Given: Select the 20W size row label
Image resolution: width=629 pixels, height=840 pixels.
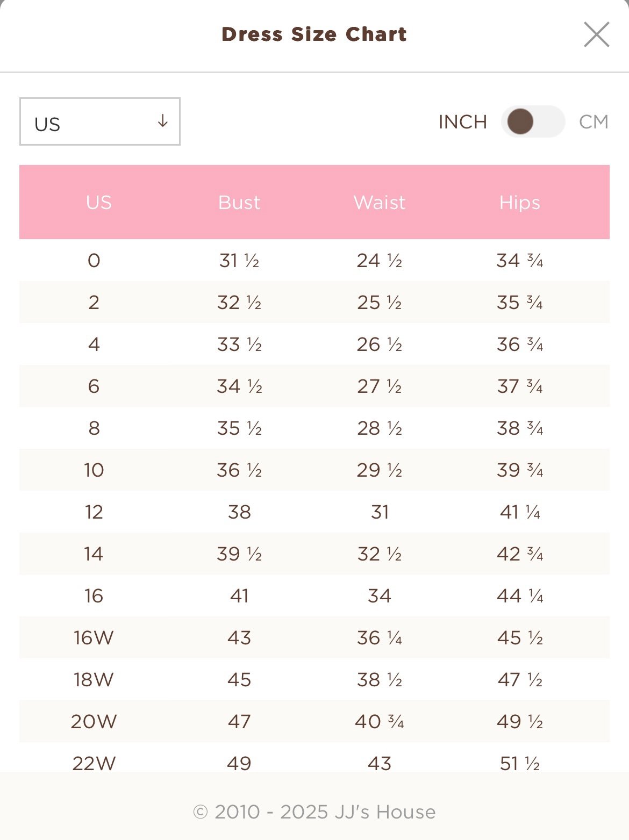Looking at the screenshot, I should [94, 722].
